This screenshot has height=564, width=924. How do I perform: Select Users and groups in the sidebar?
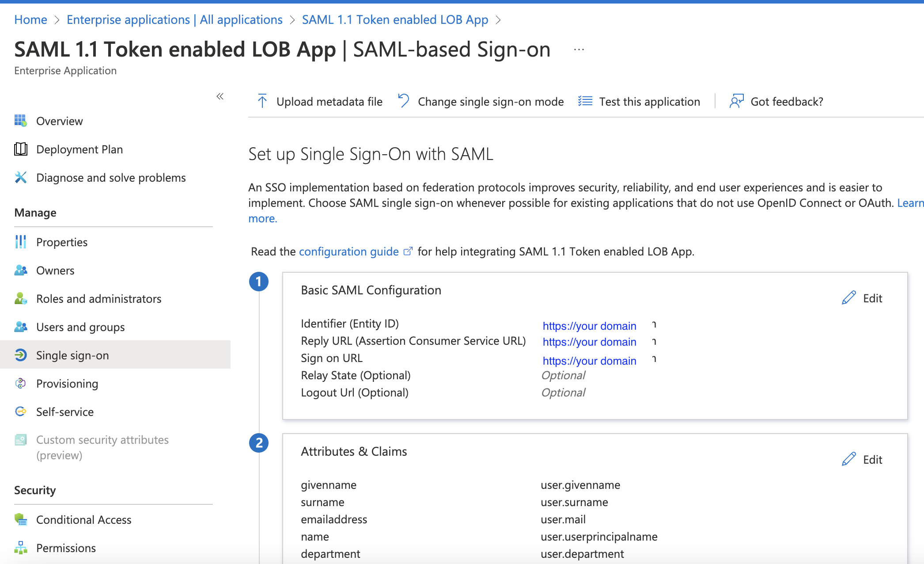(80, 327)
